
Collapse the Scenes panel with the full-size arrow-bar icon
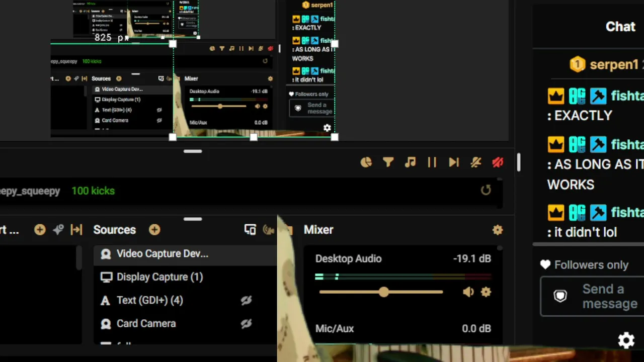point(76,230)
